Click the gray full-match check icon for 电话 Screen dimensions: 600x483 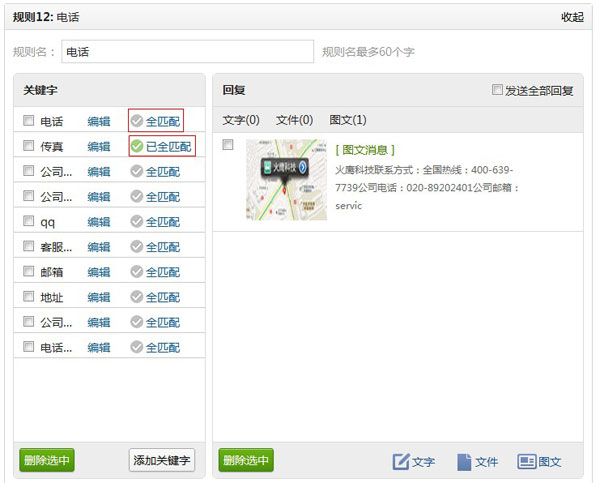(137, 121)
